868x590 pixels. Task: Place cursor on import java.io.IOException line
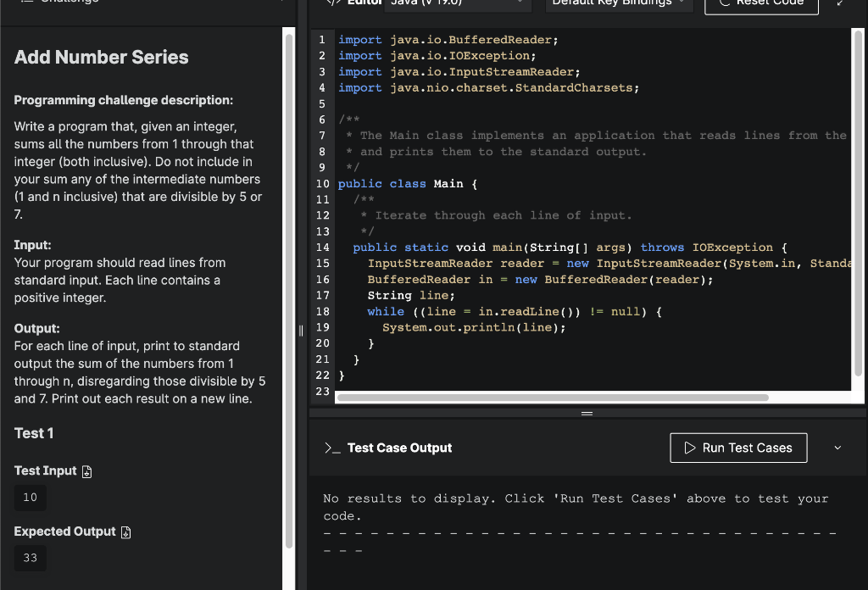437,56
